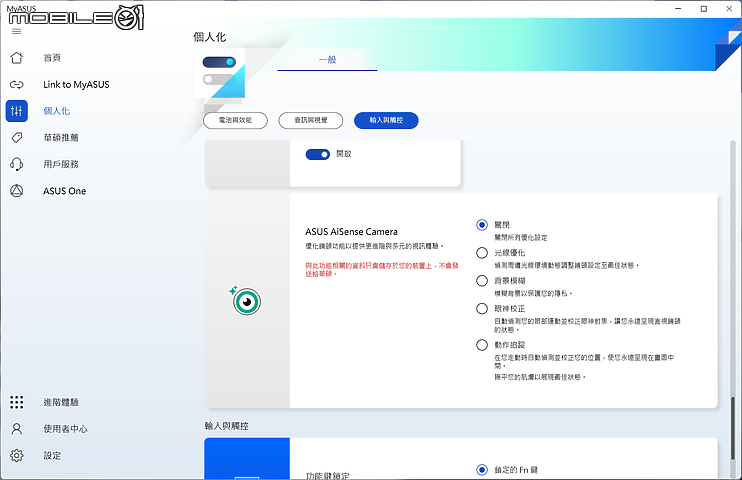Open the hamburger menu icon

[17, 32]
